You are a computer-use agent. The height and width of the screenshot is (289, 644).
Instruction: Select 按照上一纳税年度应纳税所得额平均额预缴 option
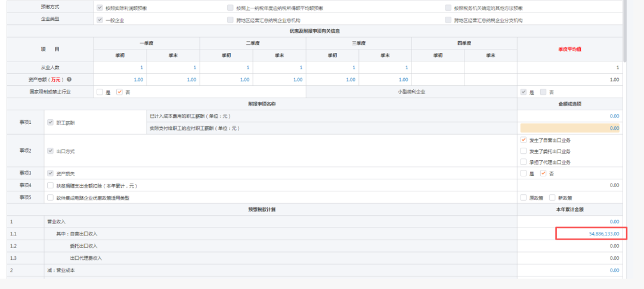click(230, 8)
